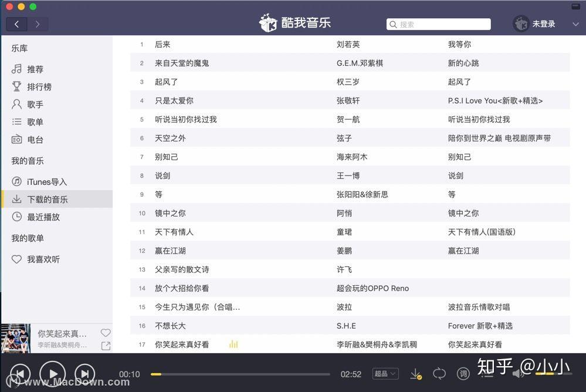
Task: Click the share icon under the heart
Action: click(x=106, y=346)
